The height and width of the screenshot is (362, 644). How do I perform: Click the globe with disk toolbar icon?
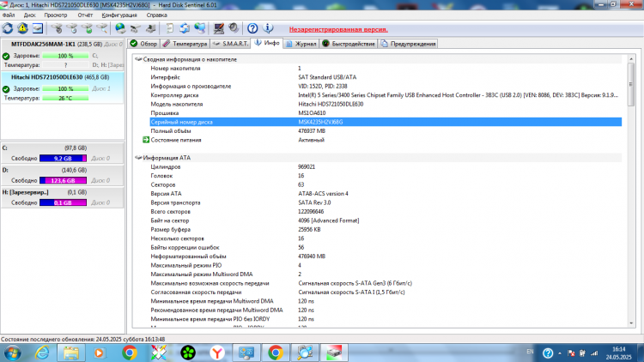[x=120, y=28]
